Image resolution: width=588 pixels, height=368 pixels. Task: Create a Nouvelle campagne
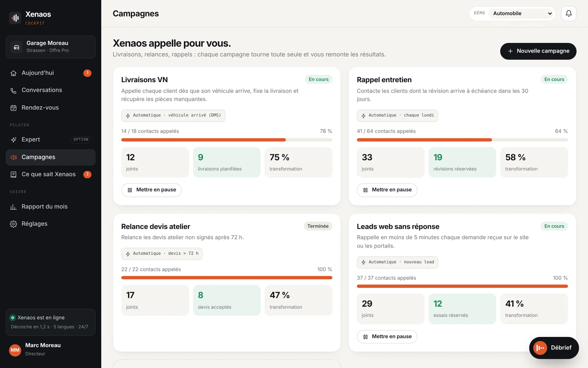click(x=538, y=51)
